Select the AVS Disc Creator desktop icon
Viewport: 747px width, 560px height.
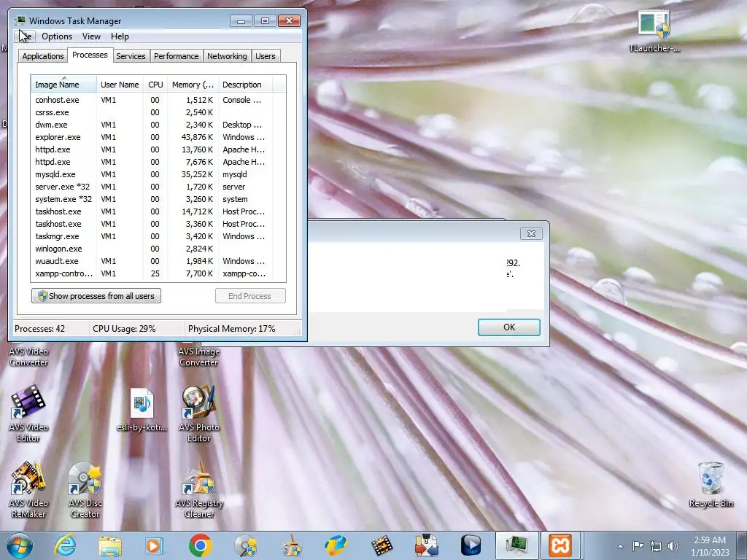click(x=85, y=489)
